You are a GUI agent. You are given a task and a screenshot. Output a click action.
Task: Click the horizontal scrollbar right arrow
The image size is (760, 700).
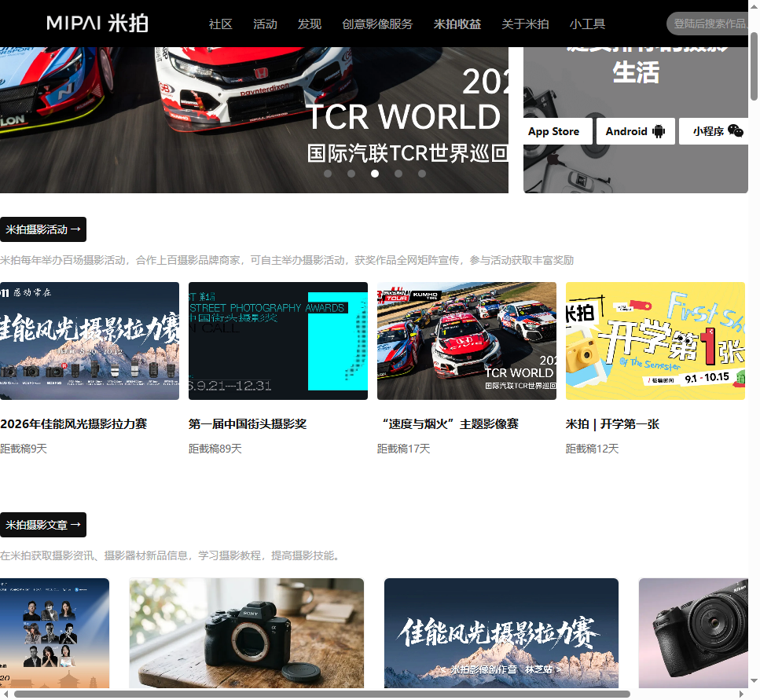click(741, 695)
